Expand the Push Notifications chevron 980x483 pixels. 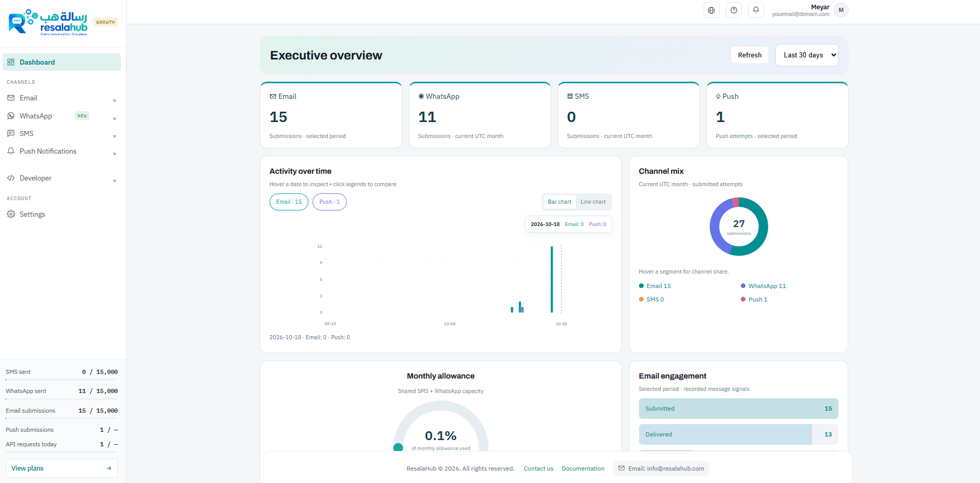coord(115,154)
